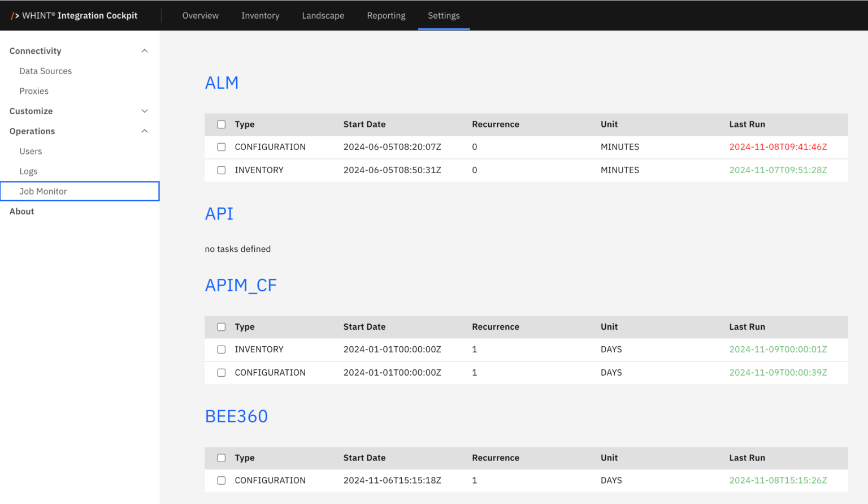Viewport: 868px width, 504px height.
Task: Select all APIM_CF tasks header checkbox
Action: [x=222, y=327]
